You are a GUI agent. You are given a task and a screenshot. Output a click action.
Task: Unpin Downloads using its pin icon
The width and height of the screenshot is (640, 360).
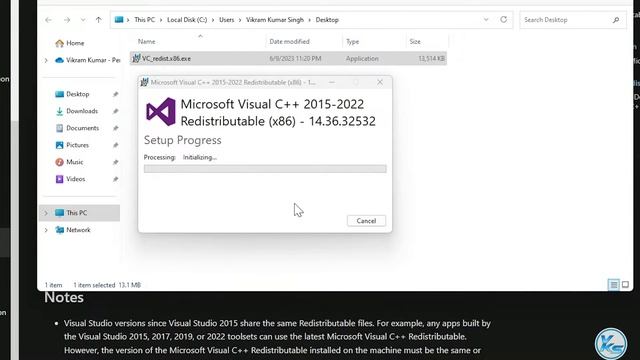coord(116,111)
